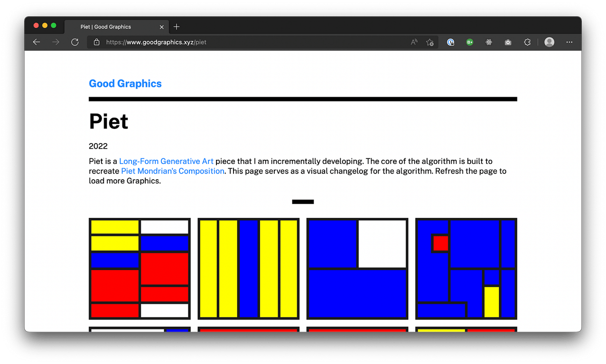View site info via the lock icon
The width and height of the screenshot is (606, 364).
click(97, 42)
